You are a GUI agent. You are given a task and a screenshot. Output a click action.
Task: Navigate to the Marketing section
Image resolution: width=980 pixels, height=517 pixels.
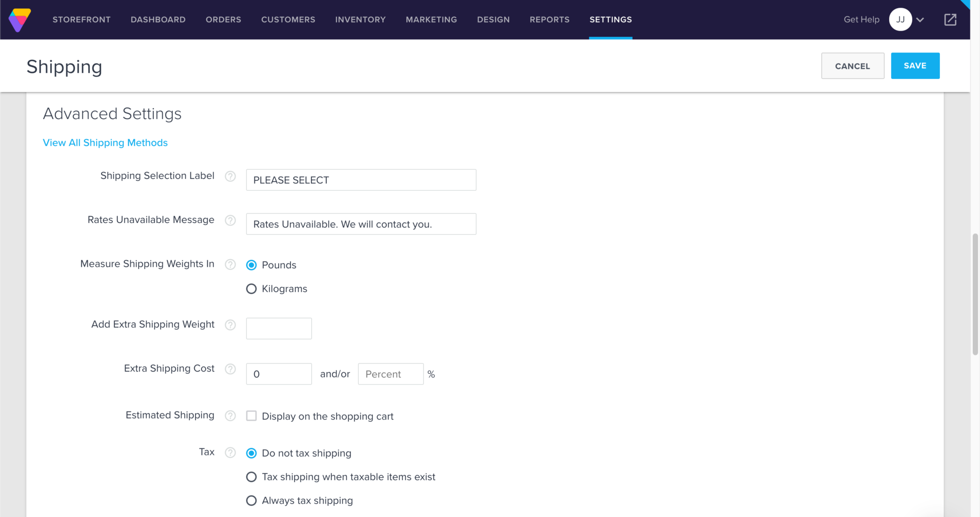coord(431,19)
